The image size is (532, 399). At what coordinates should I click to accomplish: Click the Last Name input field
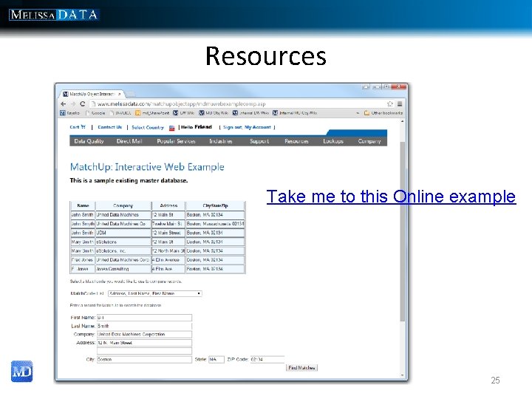144,326
